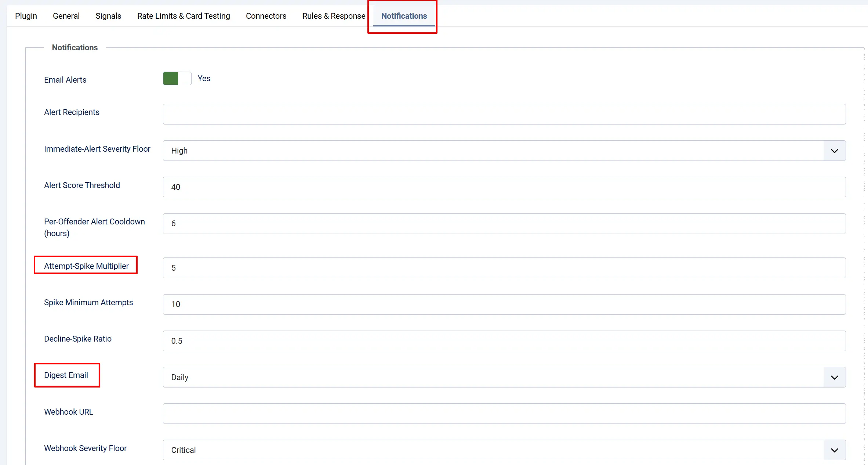Click the Notifications fieldset heading
The width and height of the screenshot is (868, 465).
coord(75,47)
